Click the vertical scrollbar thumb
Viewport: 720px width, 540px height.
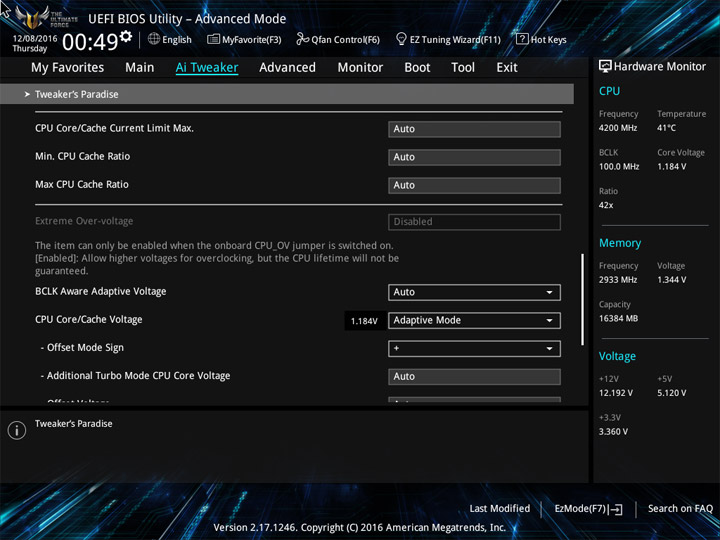click(583, 299)
